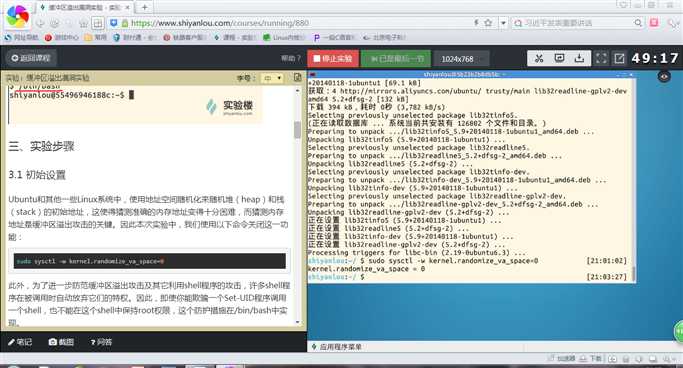Image resolution: width=683 pixels, height=368 pixels.
Task: Click the terminal line 'kernel.randomize_va_space = 0'
Action: pyautogui.click(x=366, y=269)
